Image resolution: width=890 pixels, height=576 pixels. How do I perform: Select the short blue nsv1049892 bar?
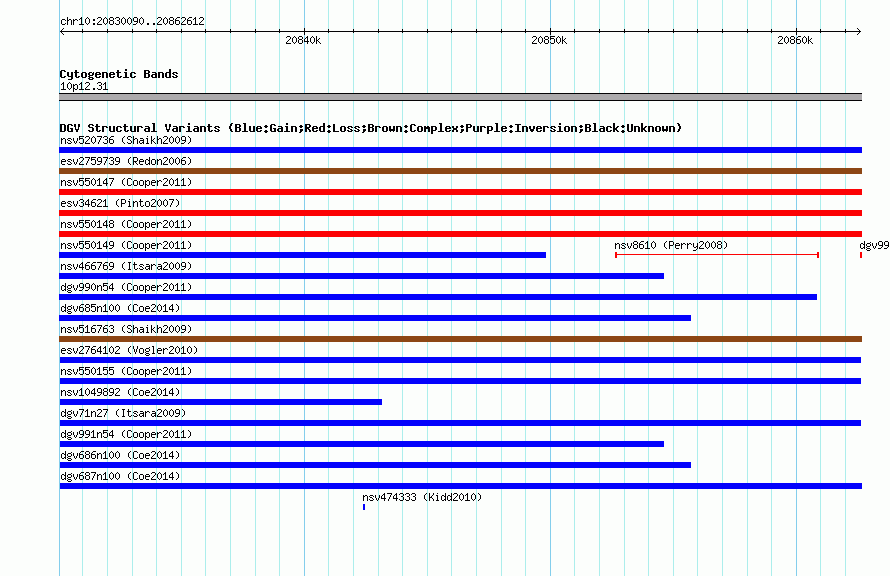[x=221, y=402]
